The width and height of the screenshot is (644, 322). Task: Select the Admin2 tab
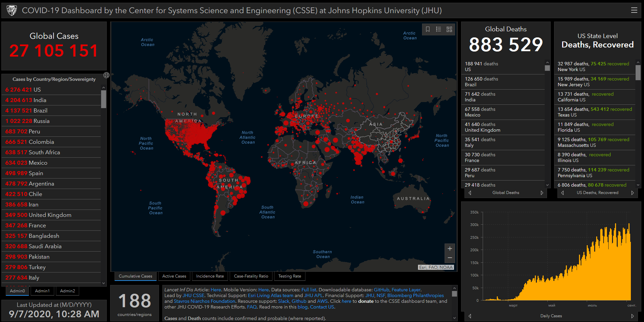[x=67, y=291]
